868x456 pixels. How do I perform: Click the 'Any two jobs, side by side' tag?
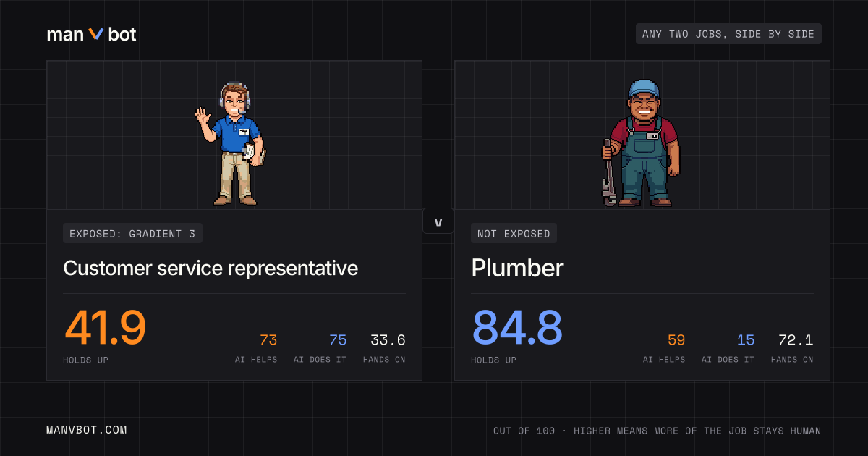[x=728, y=34]
